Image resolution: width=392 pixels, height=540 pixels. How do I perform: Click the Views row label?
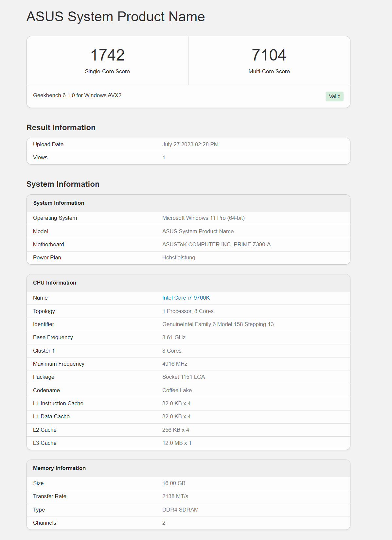point(40,157)
